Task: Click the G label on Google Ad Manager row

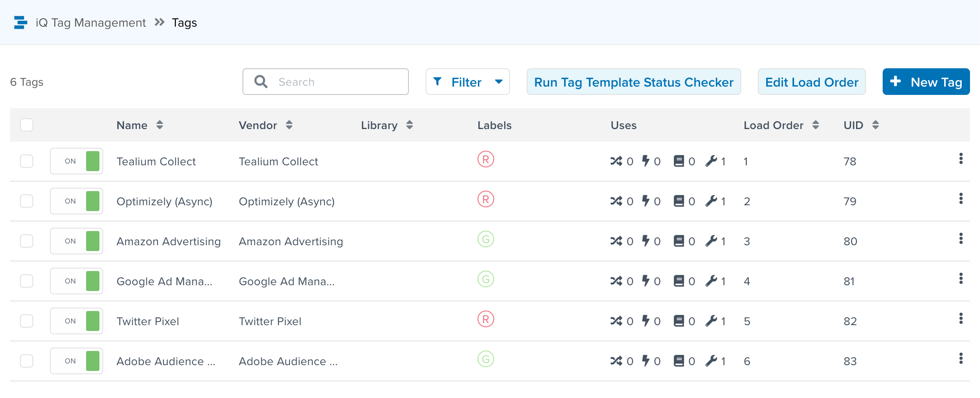Action: coord(486,279)
